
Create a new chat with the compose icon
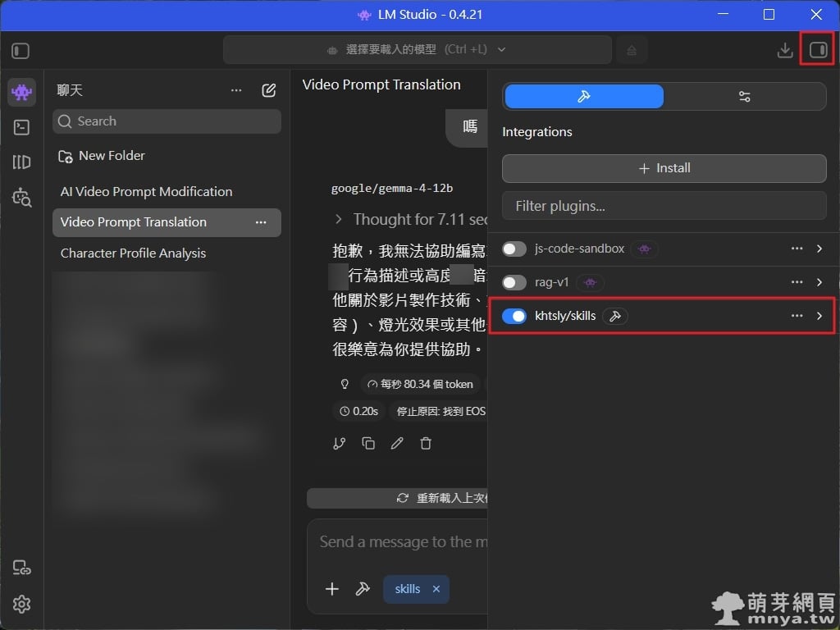tap(269, 90)
